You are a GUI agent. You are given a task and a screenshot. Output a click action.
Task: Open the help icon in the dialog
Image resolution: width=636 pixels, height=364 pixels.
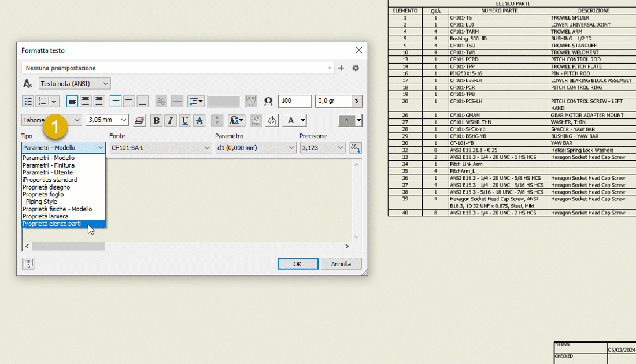pyautogui.click(x=28, y=263)
